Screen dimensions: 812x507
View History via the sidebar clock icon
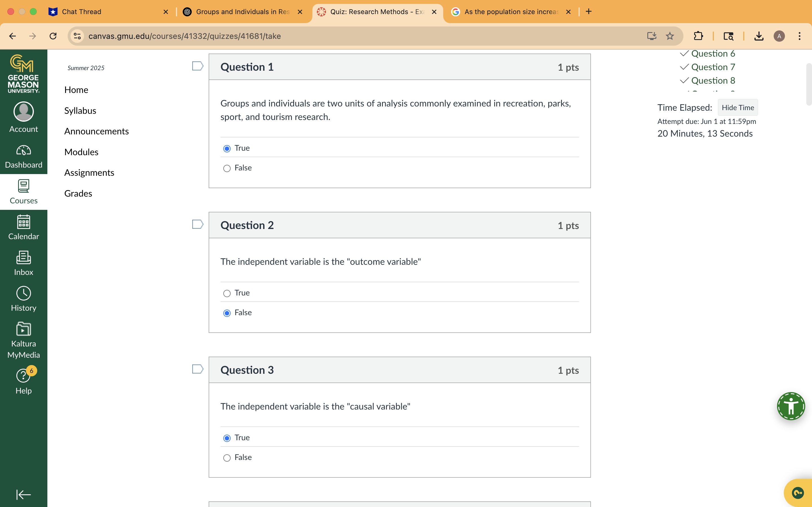(23, 299)
